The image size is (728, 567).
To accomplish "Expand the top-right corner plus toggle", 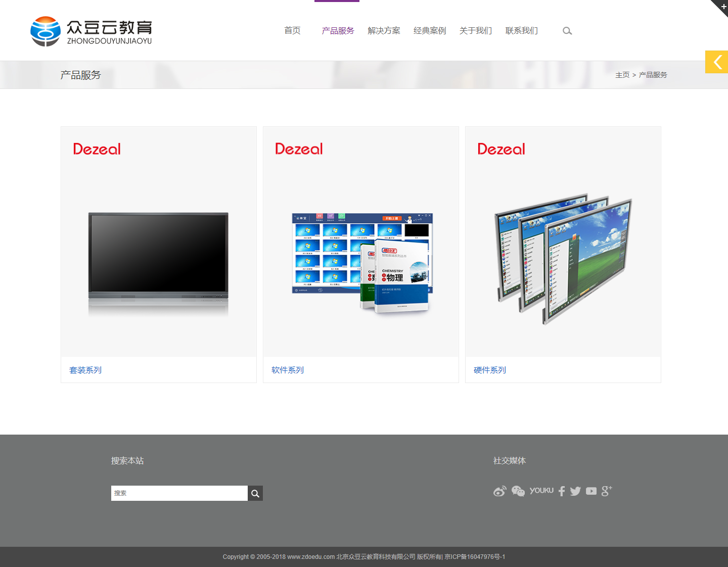I will pyautogui.click(x=722, y=6).
